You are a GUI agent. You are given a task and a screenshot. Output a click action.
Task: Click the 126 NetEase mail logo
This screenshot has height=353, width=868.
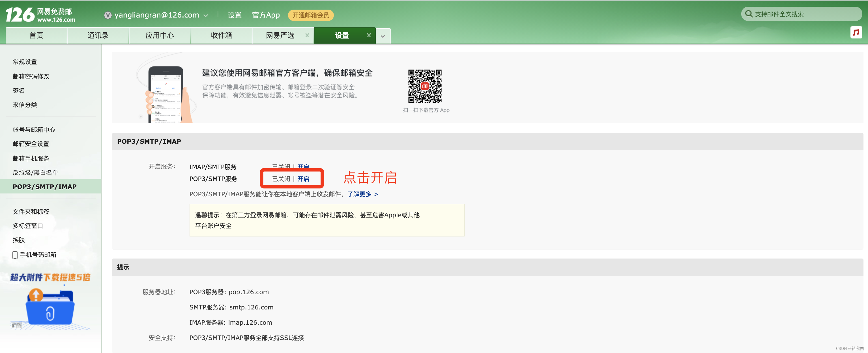click(40, 15)
